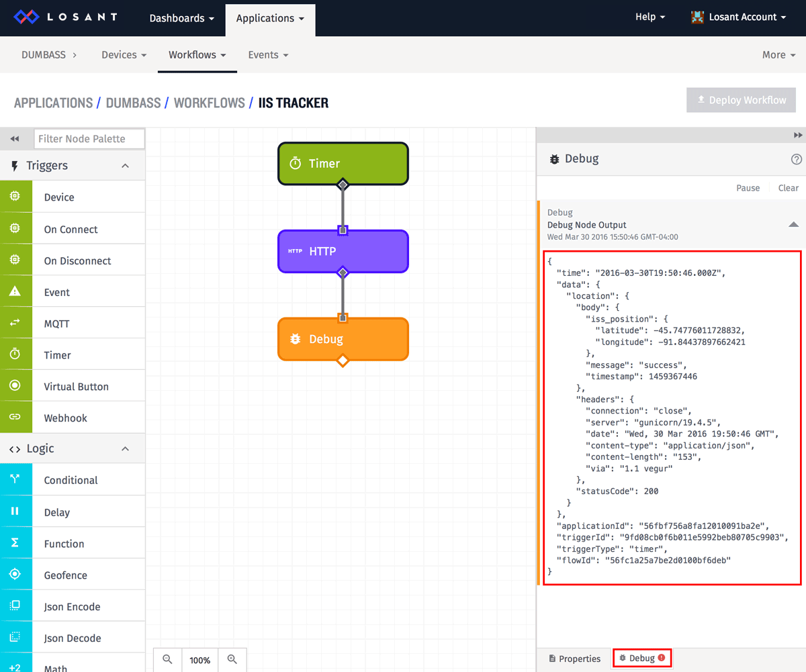Screen dimensions: 806x672
Task: Switch to the Debug tab
Action: click(x=642, y=658)
